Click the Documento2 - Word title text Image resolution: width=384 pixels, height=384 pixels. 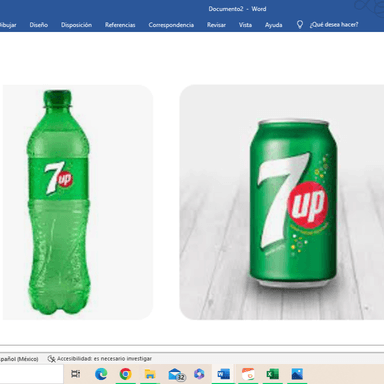[237, 9]
